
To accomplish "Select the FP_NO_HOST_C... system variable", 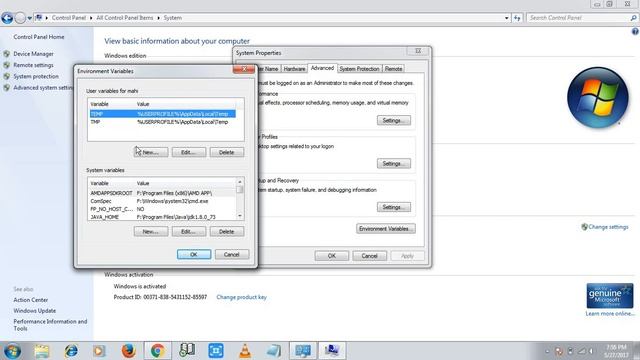I will click(162, 209).
